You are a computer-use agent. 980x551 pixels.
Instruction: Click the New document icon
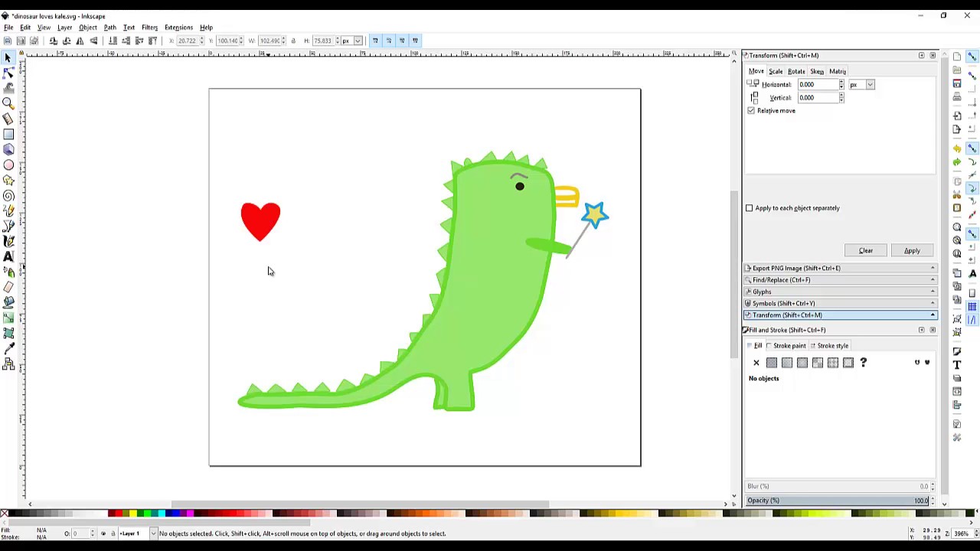tap(957, 57)
